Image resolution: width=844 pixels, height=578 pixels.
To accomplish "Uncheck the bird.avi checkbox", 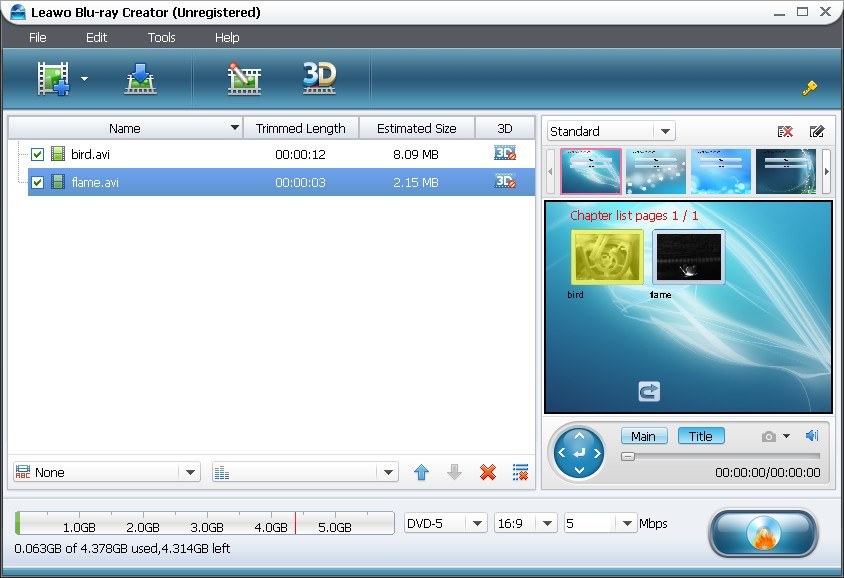I will click(x=37, y=154).
